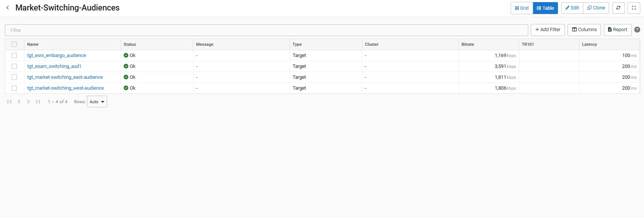Screen dimensions: 644x218
Task: Open the help question mark icon
Action: (637, 30)
